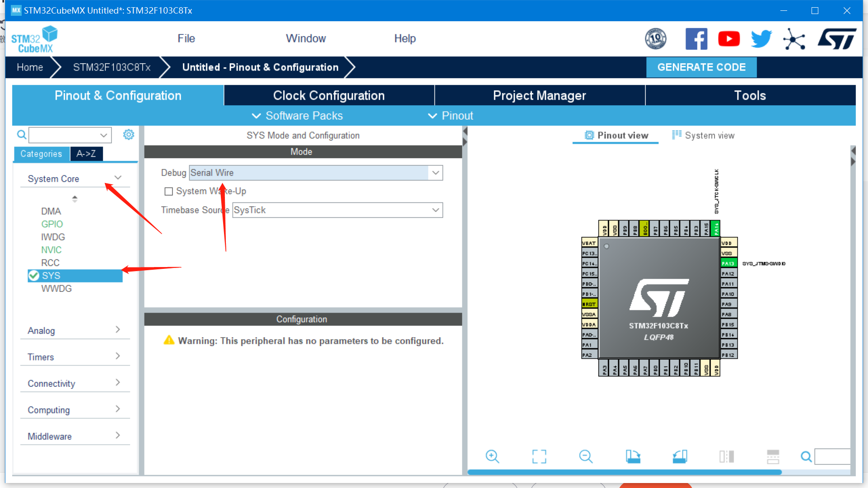
Task: Zoom out on the pinout view
Action: coord(586,456)
